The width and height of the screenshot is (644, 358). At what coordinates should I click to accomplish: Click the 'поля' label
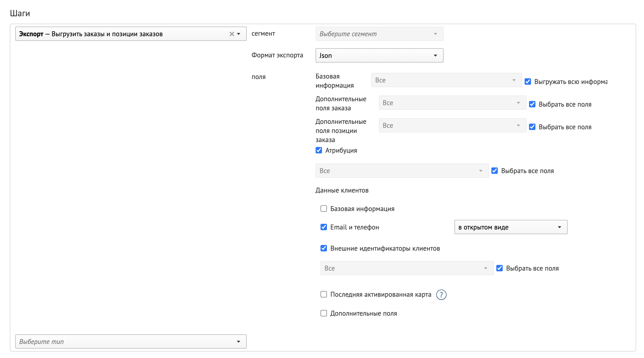pyautogui.click(x=258, y=77)
